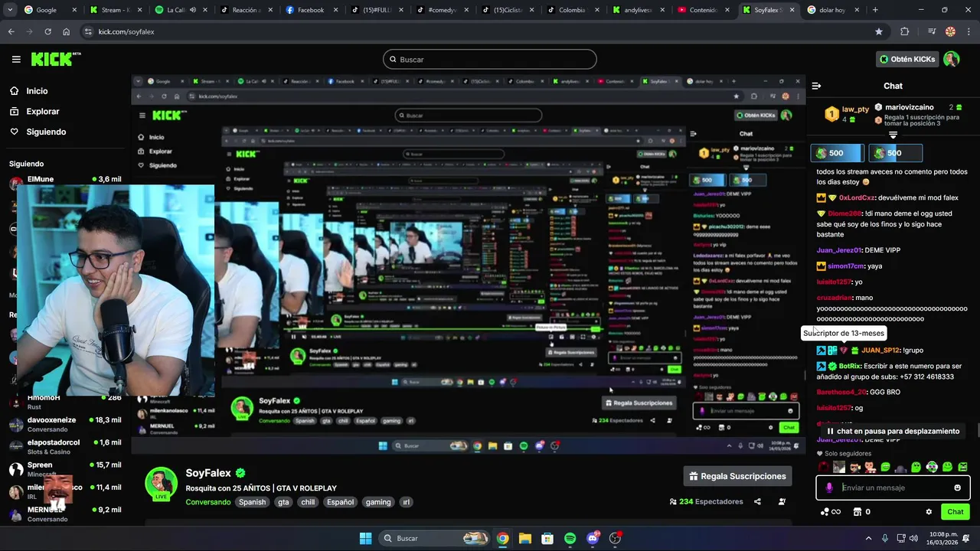This screenshot has width=980, height=551.
Task: Click the chill tag
Action: (x=308, y=502)
